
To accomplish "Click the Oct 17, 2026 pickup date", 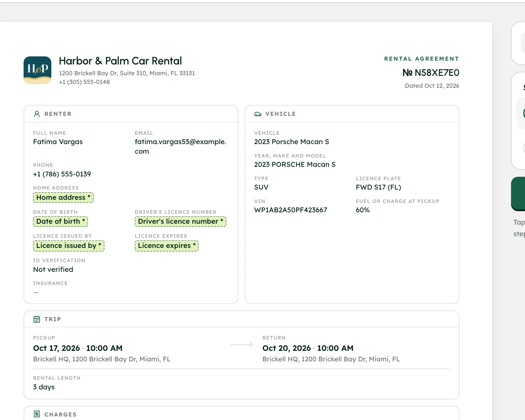I will pos(57,348).
